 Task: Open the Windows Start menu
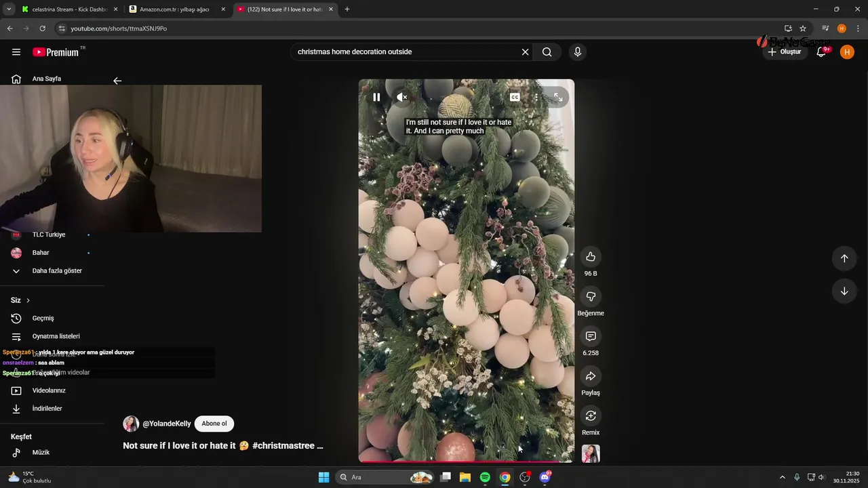click(x=323, y=477)
